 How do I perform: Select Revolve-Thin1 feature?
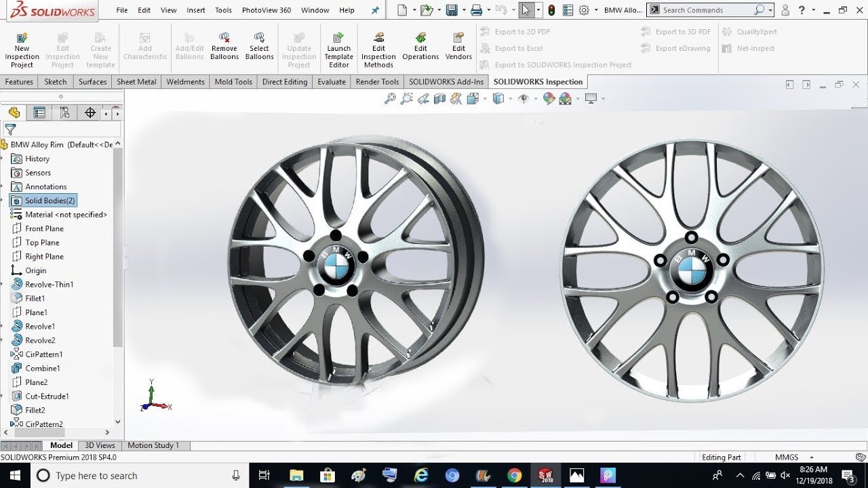pos(42,285)
